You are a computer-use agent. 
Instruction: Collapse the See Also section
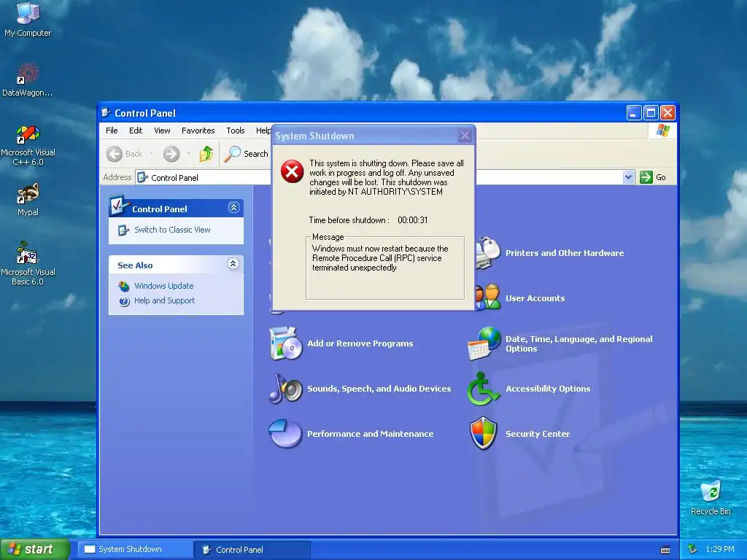pos(233,264)
